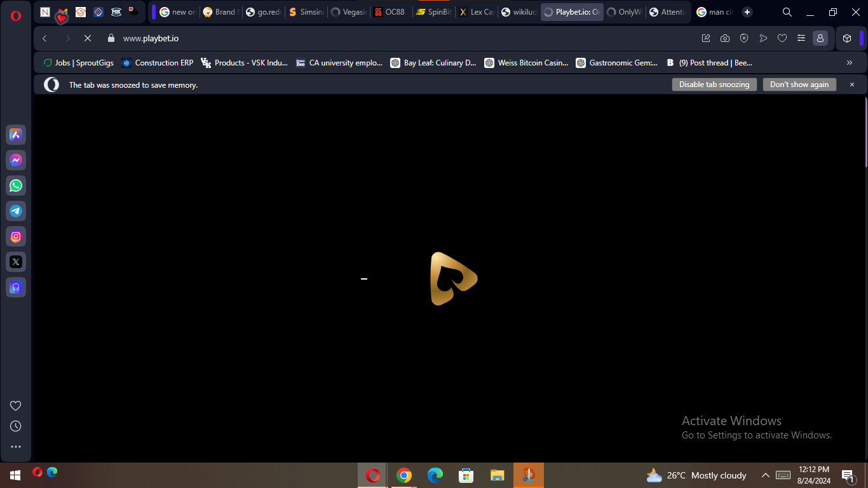Go back to previous page
868x488 pixels.
pos(44,38)
